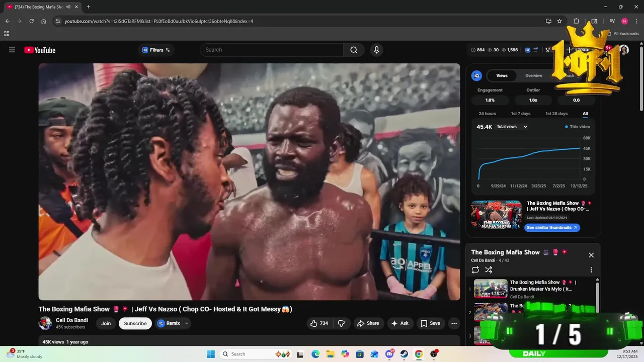The width and height of the screenshot is (644, 362).
Task: Click the round vidIQ badge in stats panel
Action: tap(476, 75)
